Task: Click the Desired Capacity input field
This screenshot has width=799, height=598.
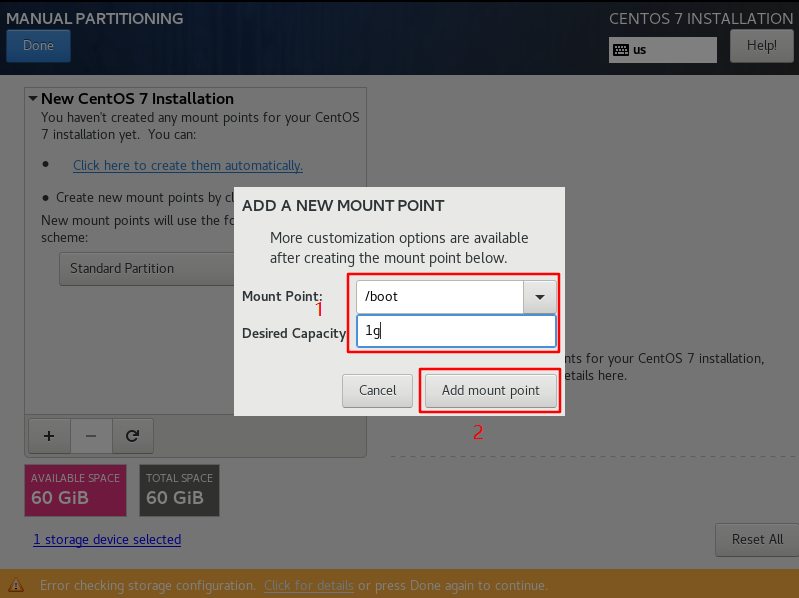Action: (x=456, y=332)
